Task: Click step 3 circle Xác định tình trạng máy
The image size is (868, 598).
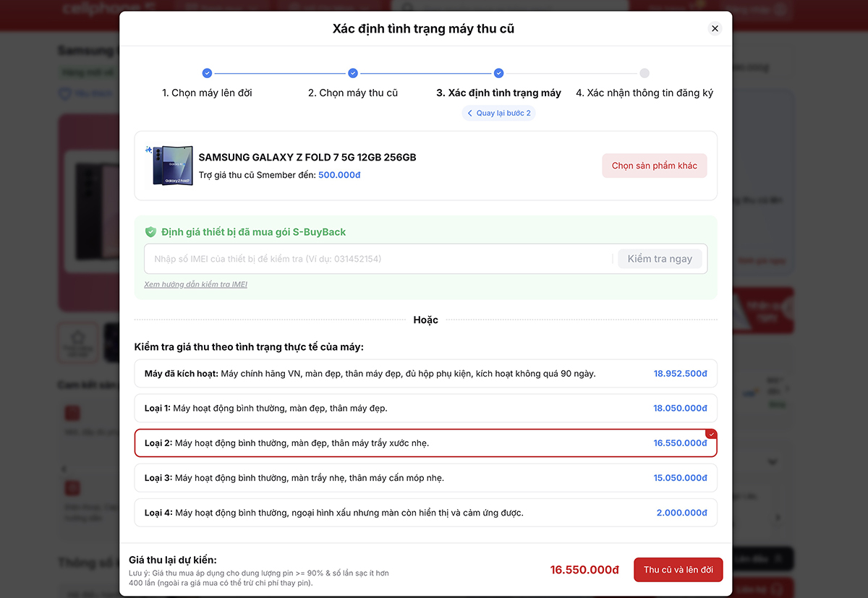Action: pos(498,73)
